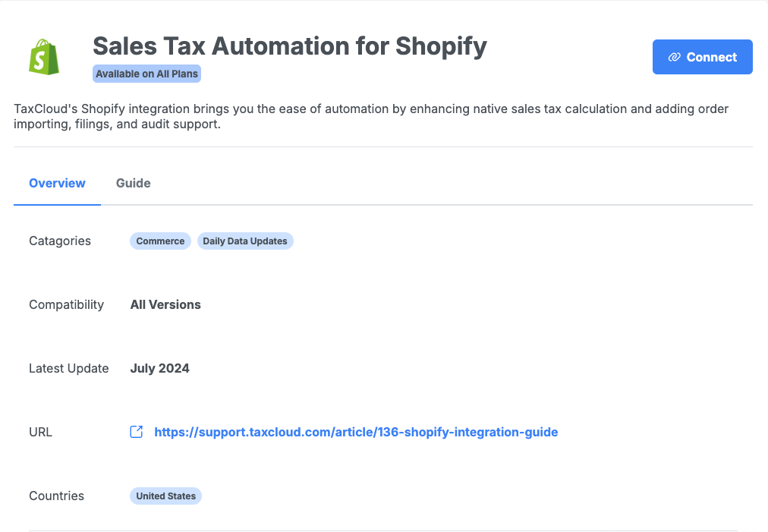Select the Overview tab

point(58,183)
